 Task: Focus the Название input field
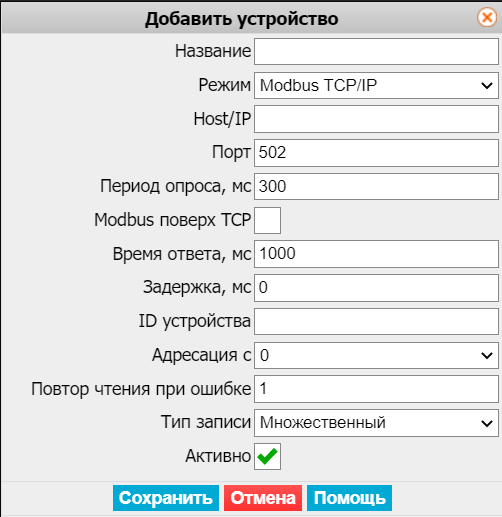376,51
